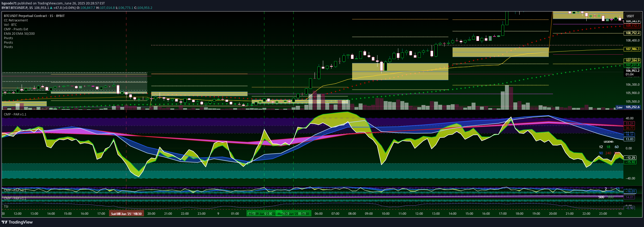This screenshot has height=227, width=644.
Task: Select the 09:00 time axis label
Action: point(369,214)
